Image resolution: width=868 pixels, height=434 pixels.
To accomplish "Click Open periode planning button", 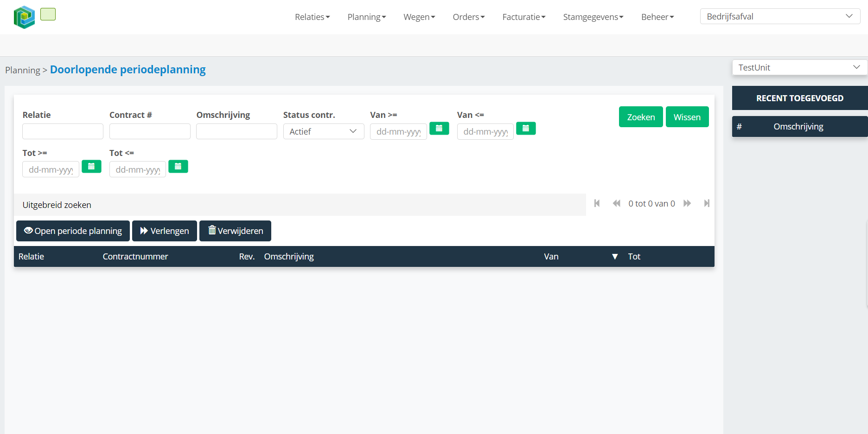I will click(x=73, y=231).
